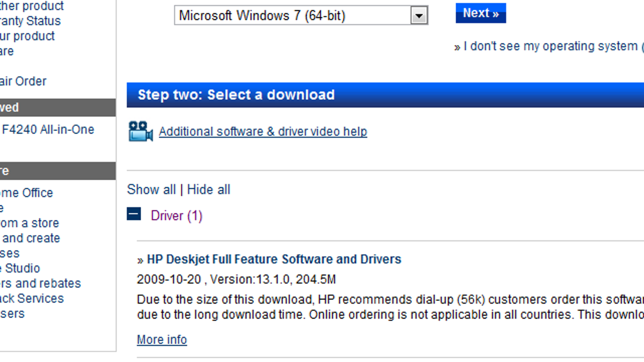Image resolution: width=644 pixels, height=362 pixels.
Task: Click the "ur product" sidebar link
Action: [x=27, y=36]
